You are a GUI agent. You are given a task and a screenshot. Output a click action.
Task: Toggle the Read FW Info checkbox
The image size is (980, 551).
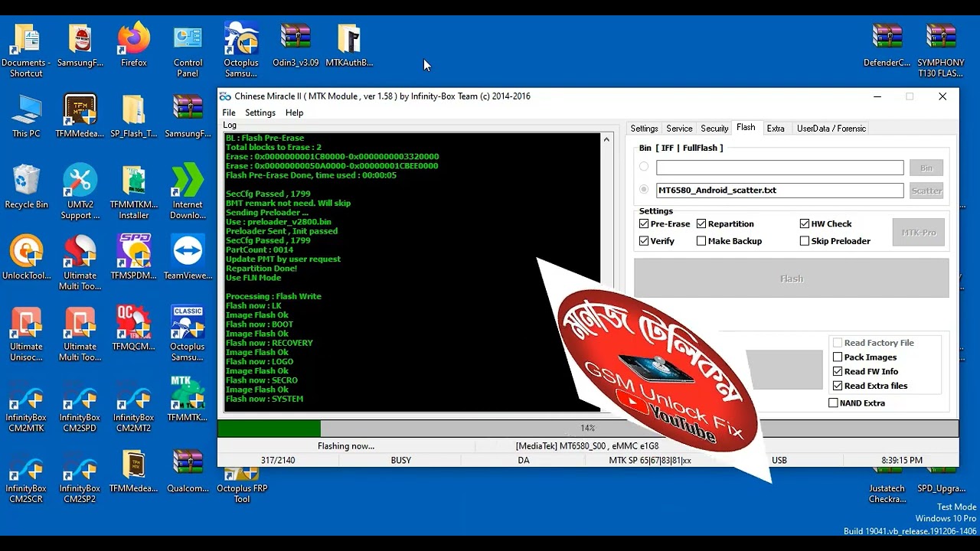click(838, 371)
